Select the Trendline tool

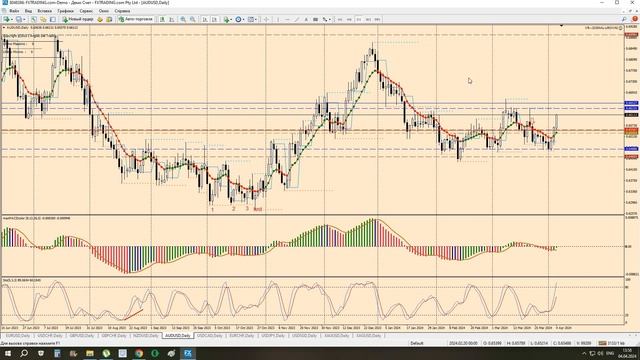point(297,19)
